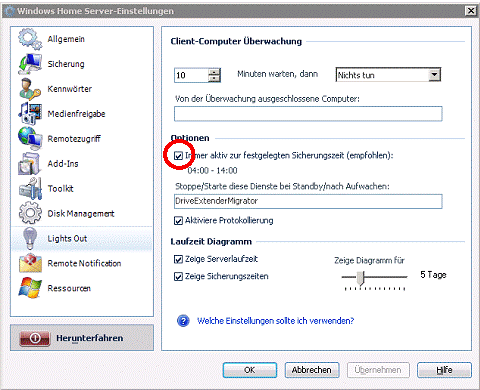The height and width of the screenshot is (390, 480).
Task: Select Disk Management in the list
Action: [x=82, y=213]
